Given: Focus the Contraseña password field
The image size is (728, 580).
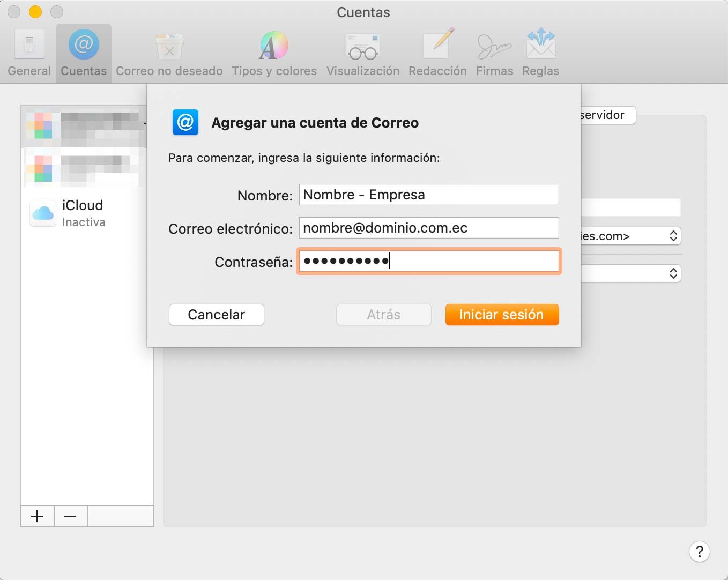Looking at the screenshot, I should (428, 261).
